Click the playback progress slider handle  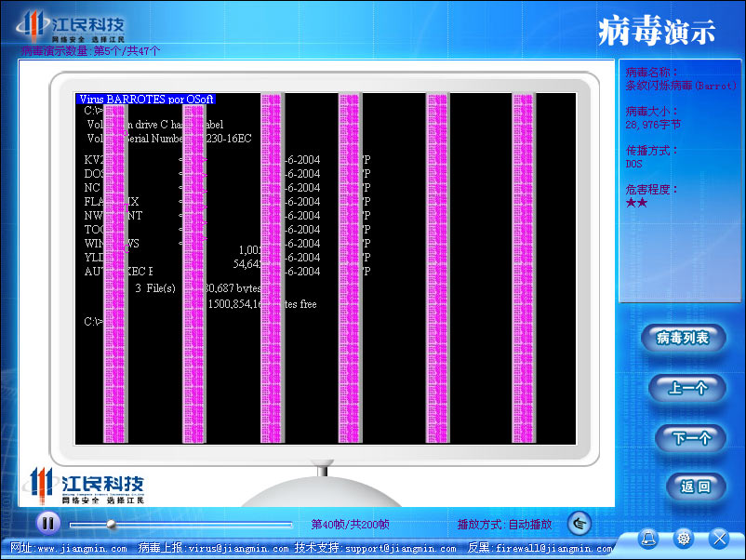coord(112,525)
